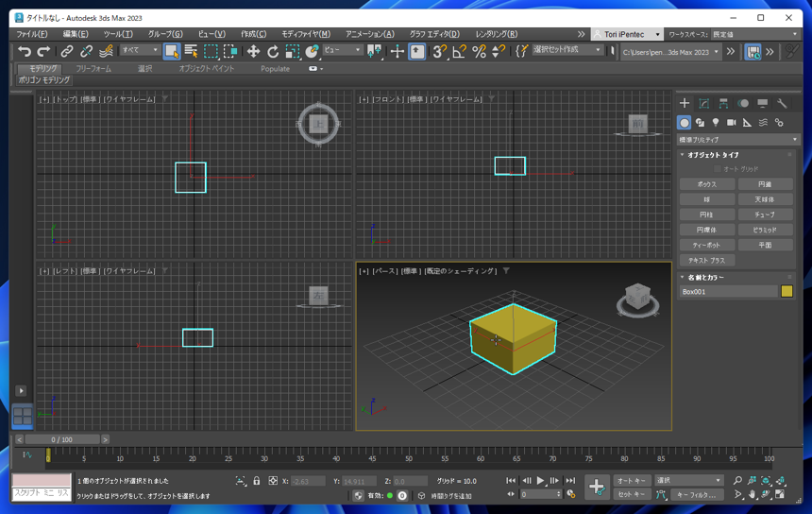Switch to the Motion command panel tab

743,103
